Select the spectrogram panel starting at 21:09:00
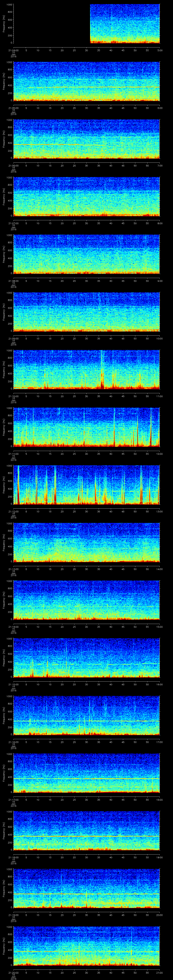The image size is (173, 980). tap(86, 312)
